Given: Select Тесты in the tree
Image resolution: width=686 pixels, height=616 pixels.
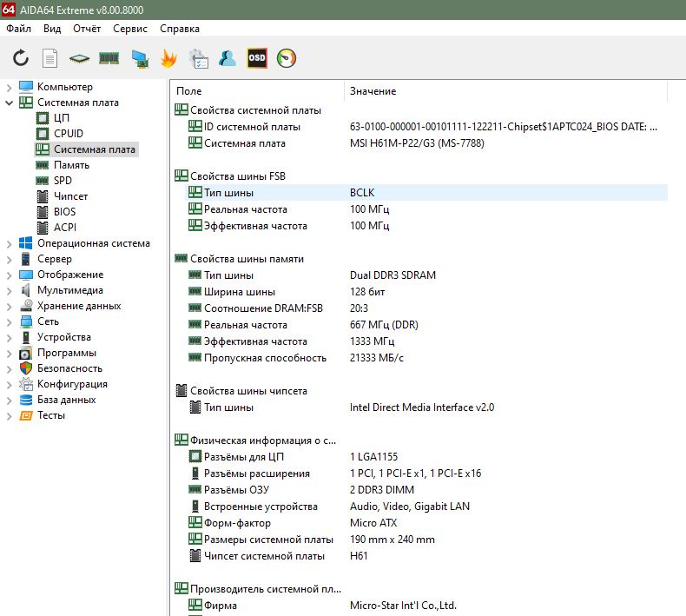Looking at the screenshot, I should [50, 415].
